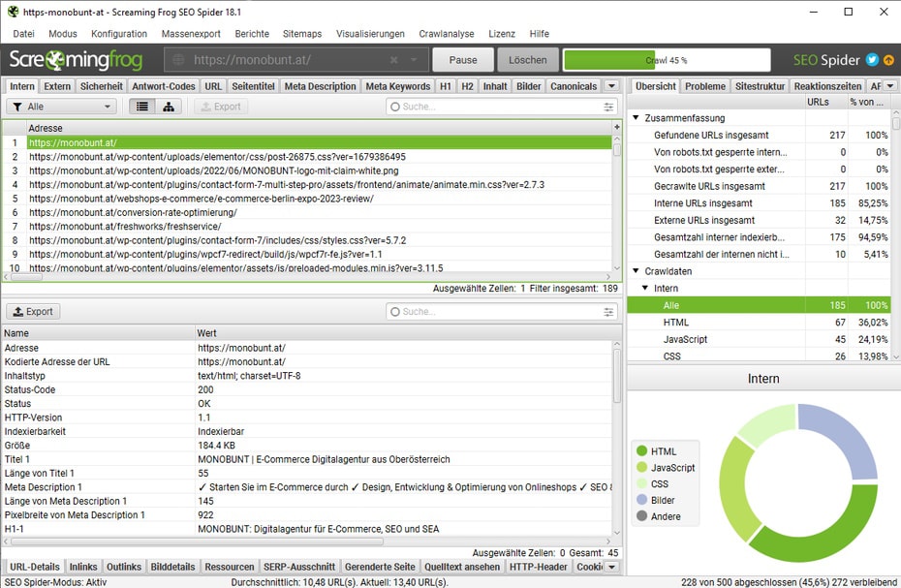Pause the crawl
The image size is (901, 588).
[x=463, y=60]
